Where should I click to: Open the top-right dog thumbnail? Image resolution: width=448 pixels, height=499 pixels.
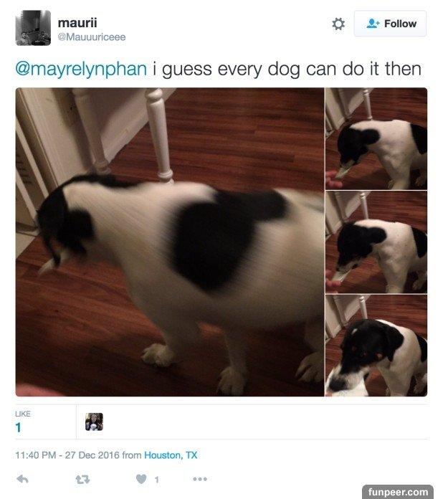[376, 138]
